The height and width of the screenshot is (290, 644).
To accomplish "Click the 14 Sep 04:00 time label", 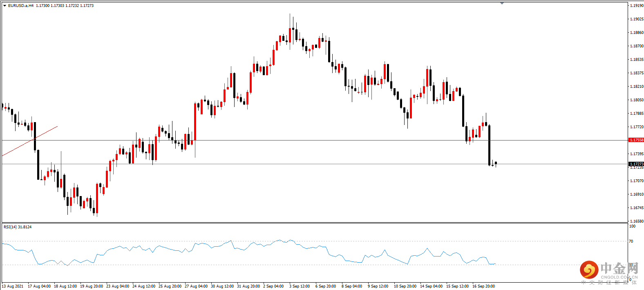I will [x=432, y=286].
